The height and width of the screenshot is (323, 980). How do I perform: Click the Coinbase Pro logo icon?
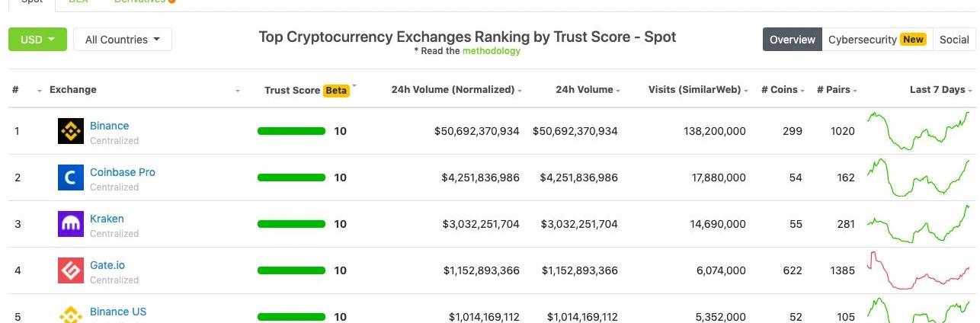click(x=71, y=177)
